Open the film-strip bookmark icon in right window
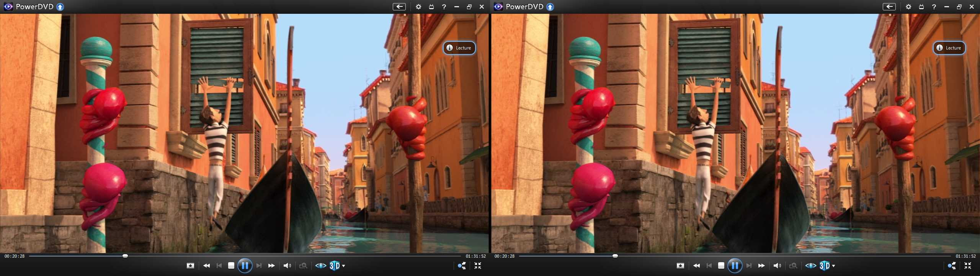 click(x=680, y=265)
